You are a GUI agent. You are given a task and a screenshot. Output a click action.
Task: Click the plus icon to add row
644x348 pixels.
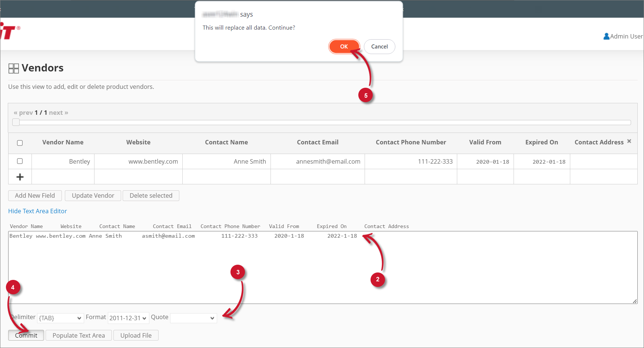tap(20, 177)
